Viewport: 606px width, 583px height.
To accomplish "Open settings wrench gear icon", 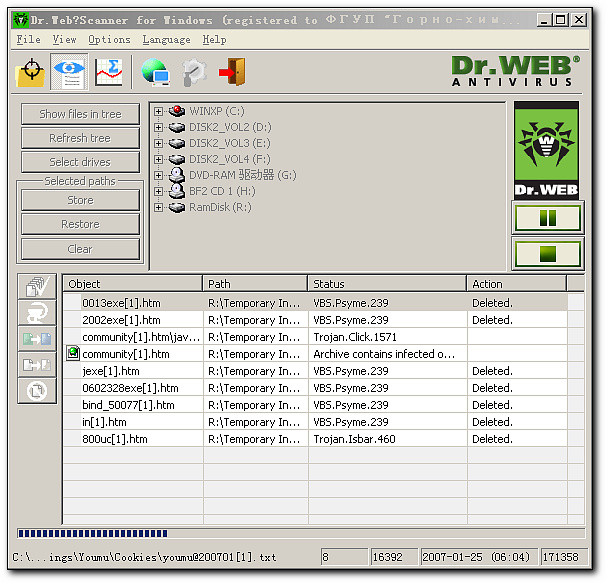I will (x=194, y=72).
